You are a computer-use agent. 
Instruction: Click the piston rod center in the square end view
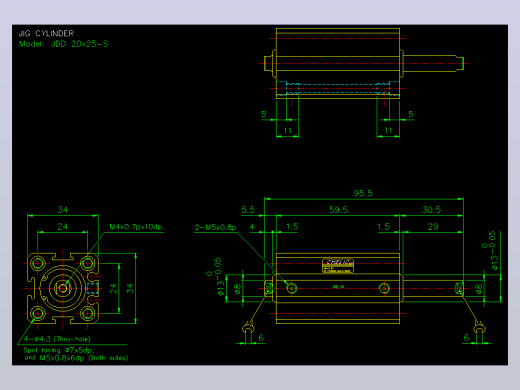point(63,288)
